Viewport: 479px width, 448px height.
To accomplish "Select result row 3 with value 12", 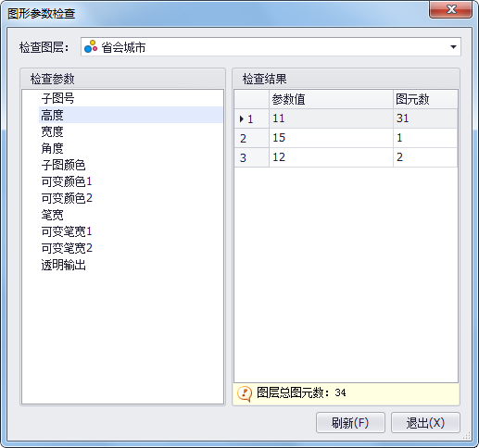I will pyautogui.click(x=346, y=157).
